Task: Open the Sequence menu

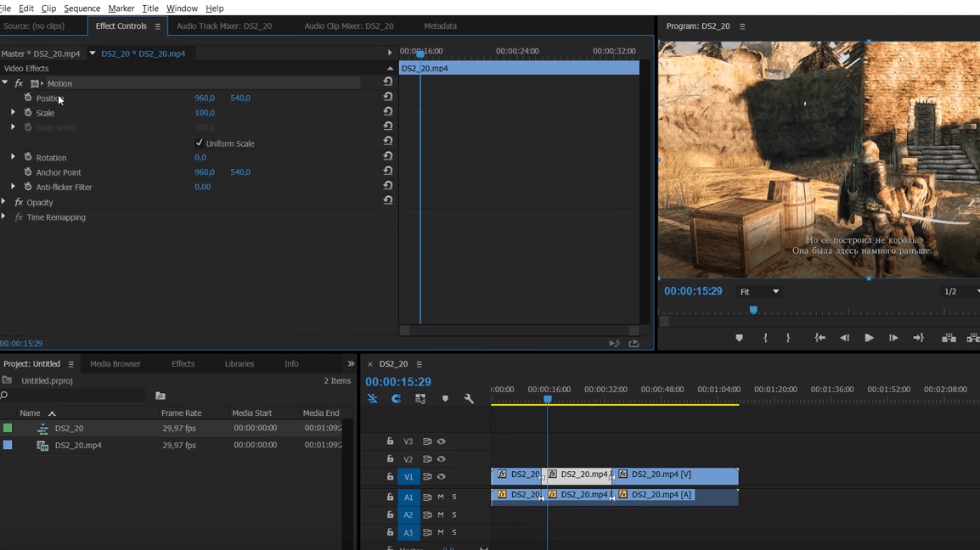Action: [x=82, y=8]
